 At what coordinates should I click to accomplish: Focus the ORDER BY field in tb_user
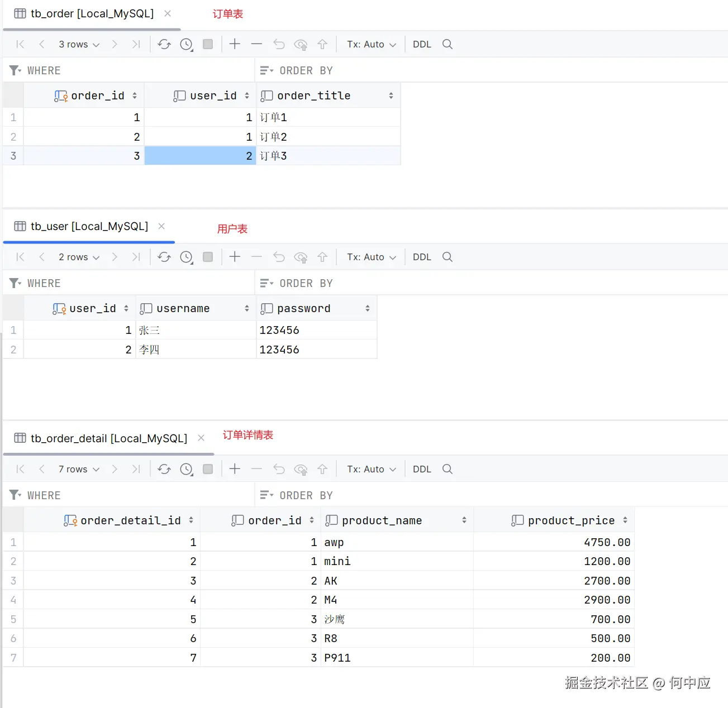[x=492, y=283]
